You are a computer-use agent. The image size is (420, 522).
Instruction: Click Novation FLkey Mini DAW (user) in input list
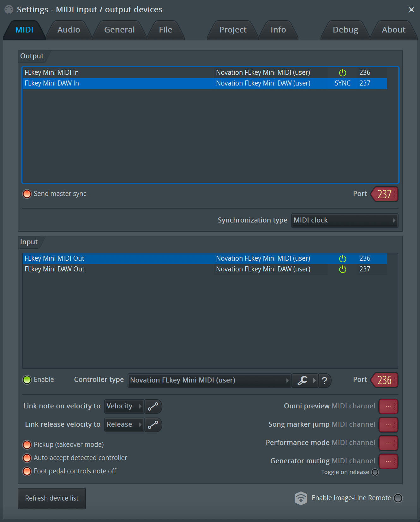click(263, 269)
